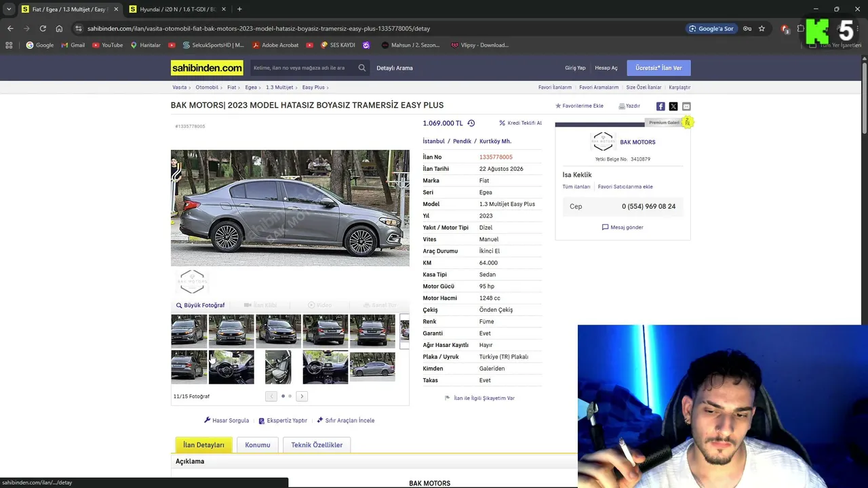Bookmark this page with the star icon
Viewport: 868px width, 488px height.
(762, 28)
